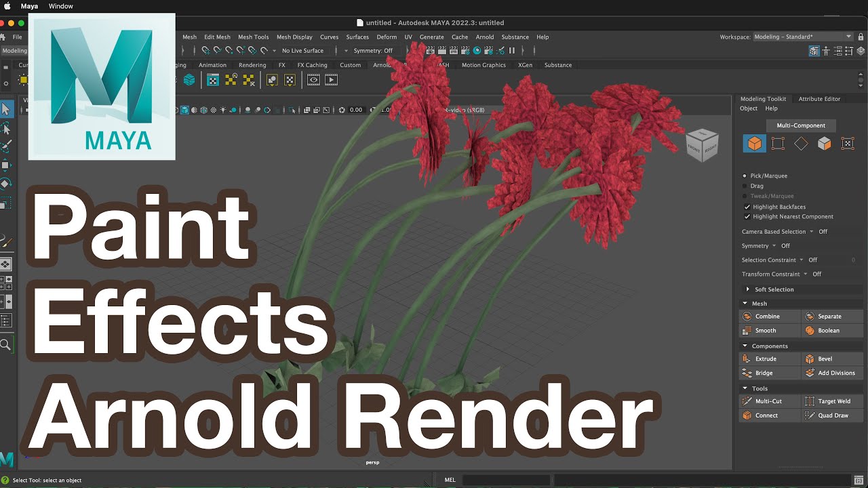
Task: Open the macOS Window menu
Action: [60, 6]
